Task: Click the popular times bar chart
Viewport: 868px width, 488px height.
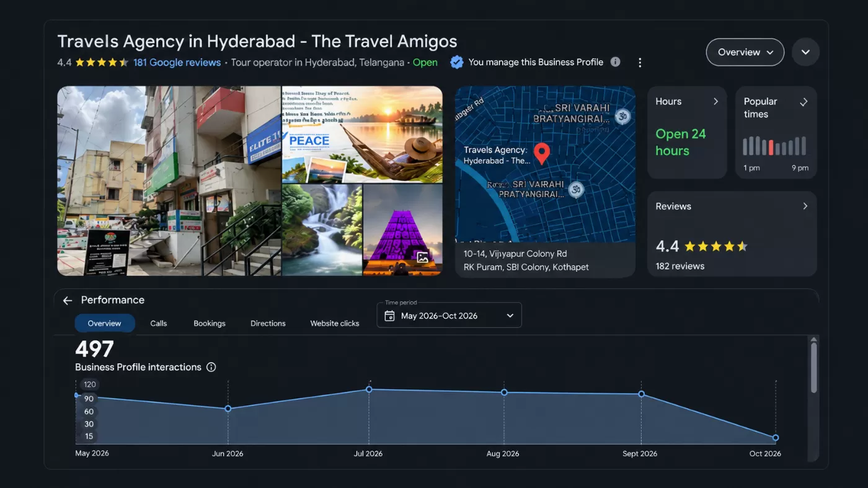Action: (x=775, y=146)
